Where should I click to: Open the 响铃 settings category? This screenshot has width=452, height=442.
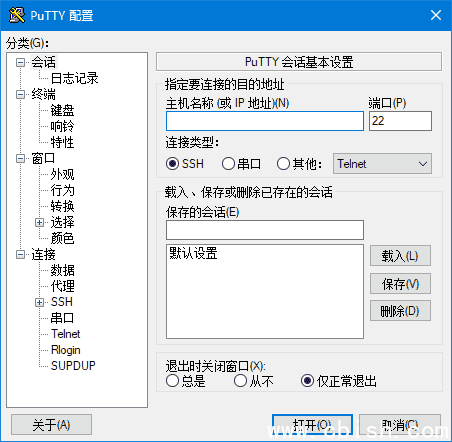click(62, 126)
